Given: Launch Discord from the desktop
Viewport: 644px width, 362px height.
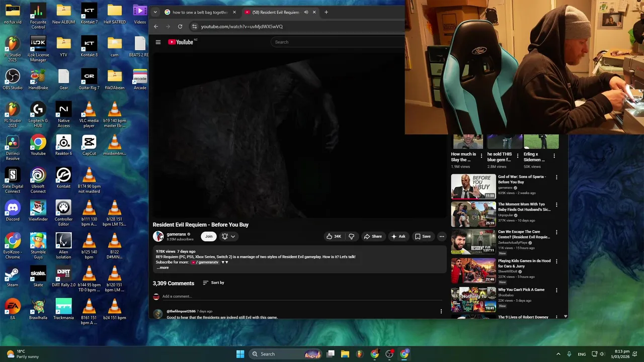Looking at the screenshot, I should tap(13, 211).
